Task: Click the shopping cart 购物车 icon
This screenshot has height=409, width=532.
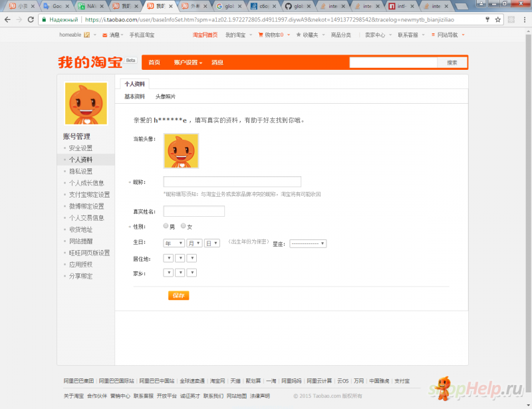Action: click(261, 35)
